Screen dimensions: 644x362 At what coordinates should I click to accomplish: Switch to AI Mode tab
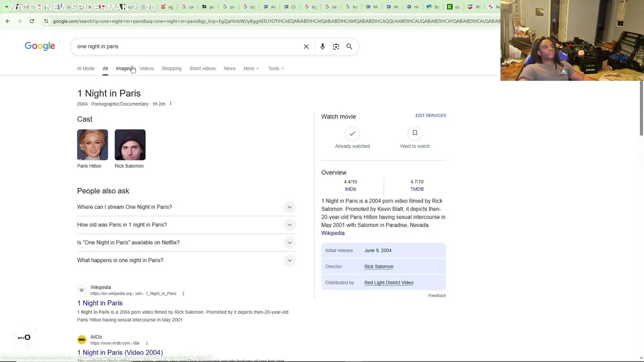click(x=86, y=68)
